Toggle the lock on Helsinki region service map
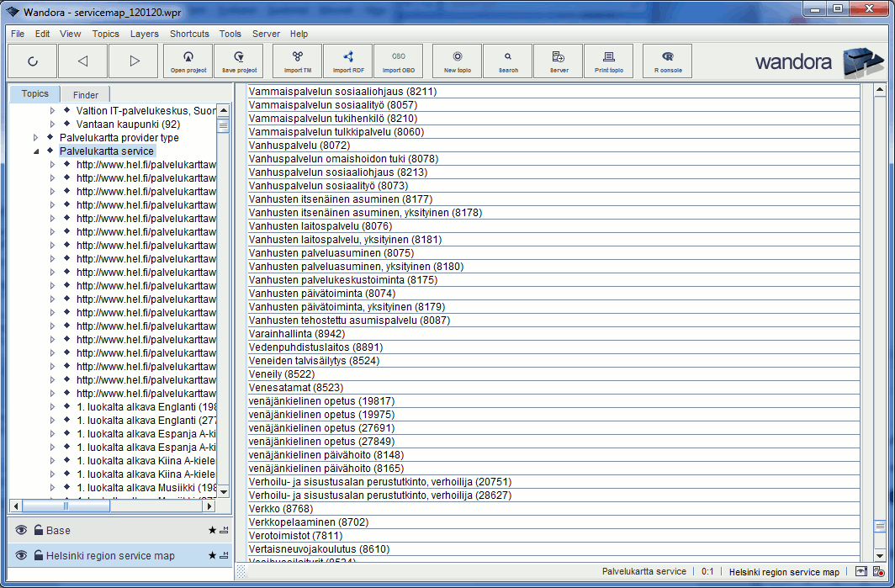The width and height of the screenshot is (895, 588). [39, 555]
